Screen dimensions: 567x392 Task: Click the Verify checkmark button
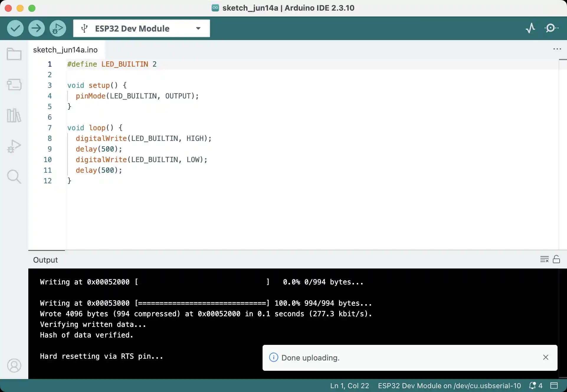15,28
